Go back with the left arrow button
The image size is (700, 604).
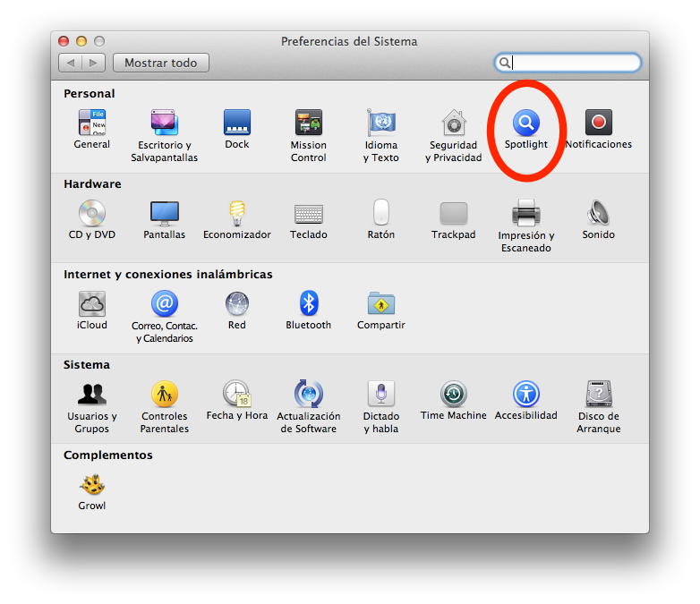(x=70, y=63)
